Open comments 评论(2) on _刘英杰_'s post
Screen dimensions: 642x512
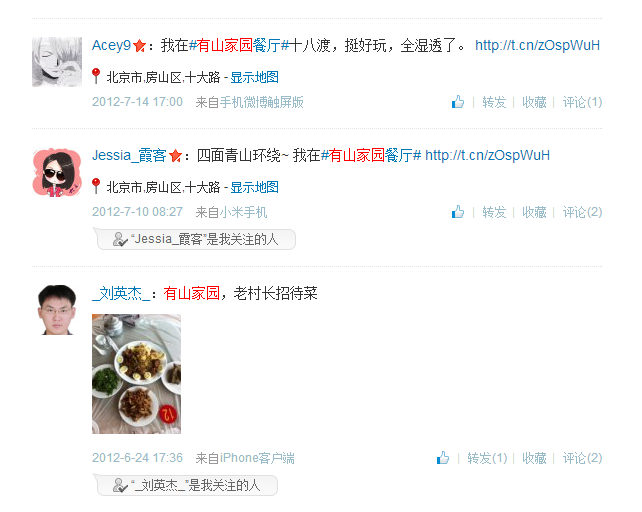582,458
